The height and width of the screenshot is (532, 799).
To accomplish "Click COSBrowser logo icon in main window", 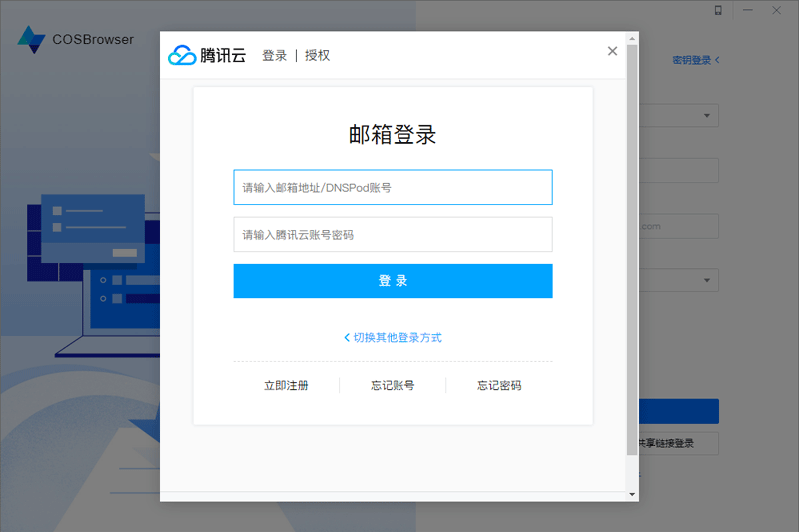I will (31, 39).
